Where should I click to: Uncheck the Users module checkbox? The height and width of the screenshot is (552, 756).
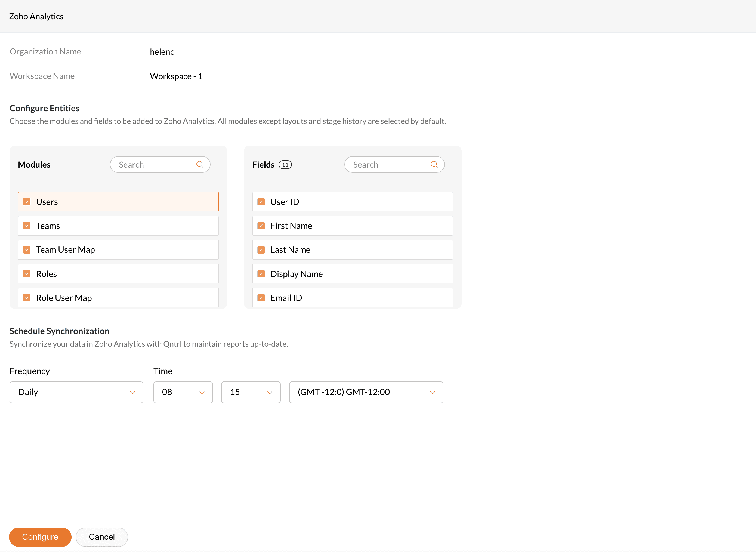click(x=27, y=202)
